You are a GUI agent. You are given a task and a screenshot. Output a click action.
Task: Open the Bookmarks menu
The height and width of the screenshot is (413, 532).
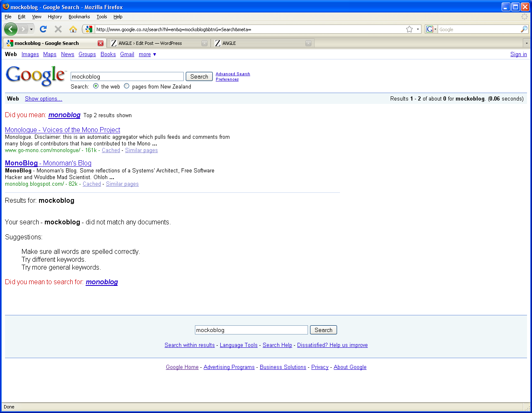coord(79,17)
